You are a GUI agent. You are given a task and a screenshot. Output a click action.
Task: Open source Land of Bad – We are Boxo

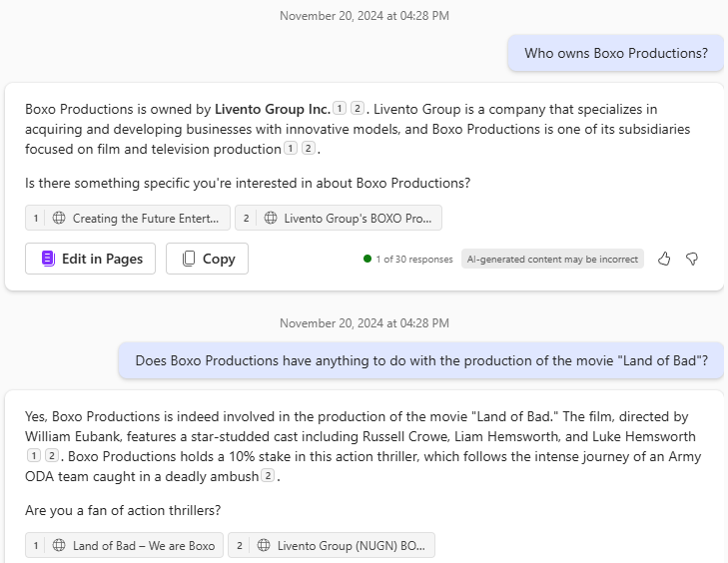(x=124, y=545)
